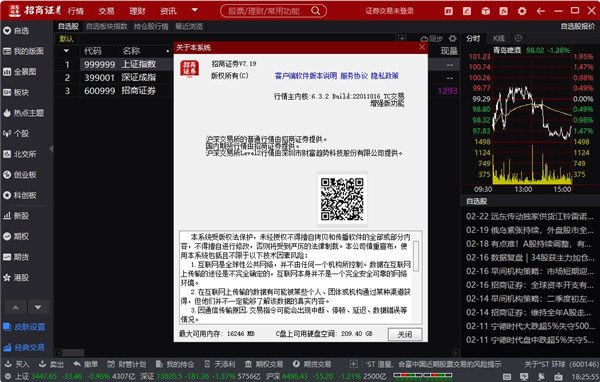Expand the column header dropdown arrow before 代码
The width and height of the screenshot is (600, 382).
pyautogui.click(x=66, y=51)
